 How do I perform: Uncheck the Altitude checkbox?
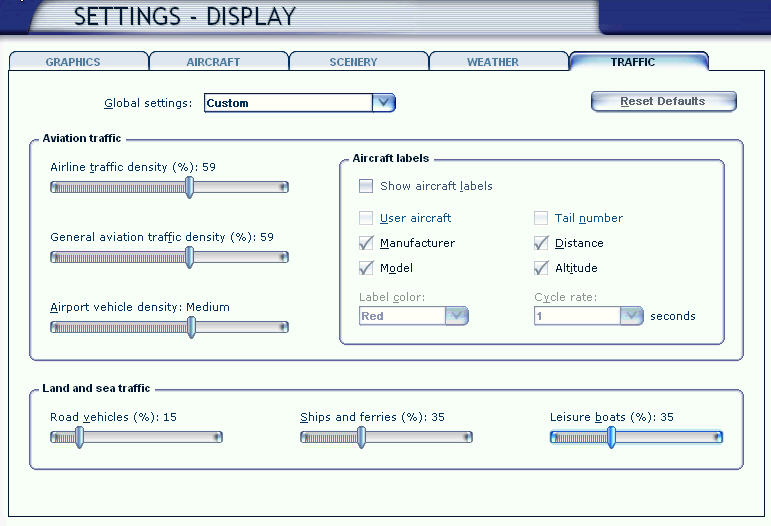click(541, 268)
